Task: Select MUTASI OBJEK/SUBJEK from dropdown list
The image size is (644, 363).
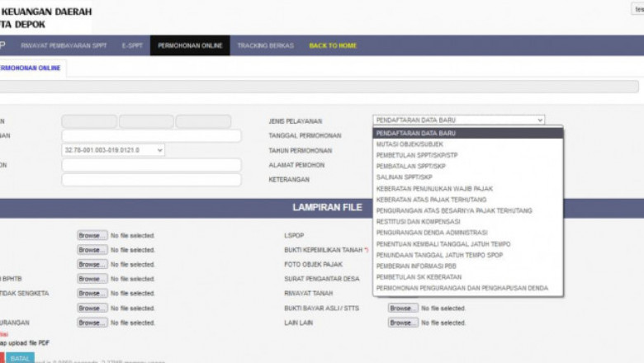Action: coord(409,144)
